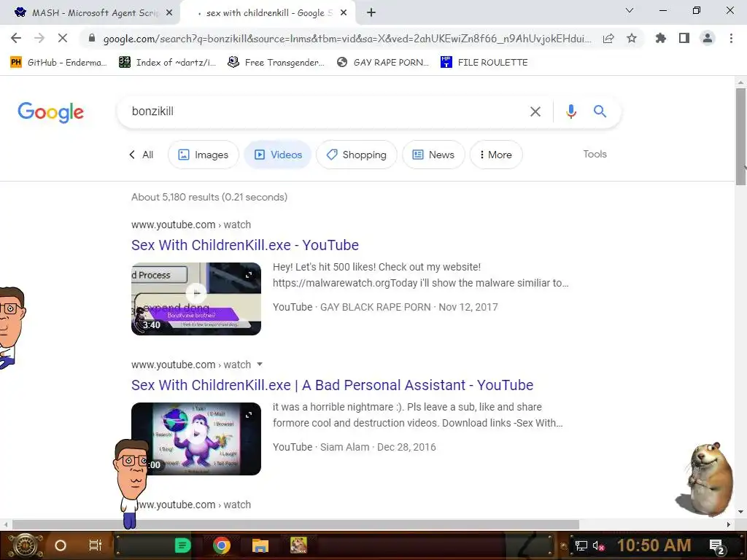The width and height of the screenshot is (747, 560).
Task: Open the Chrome profile avatar
Action: point(708,38)
